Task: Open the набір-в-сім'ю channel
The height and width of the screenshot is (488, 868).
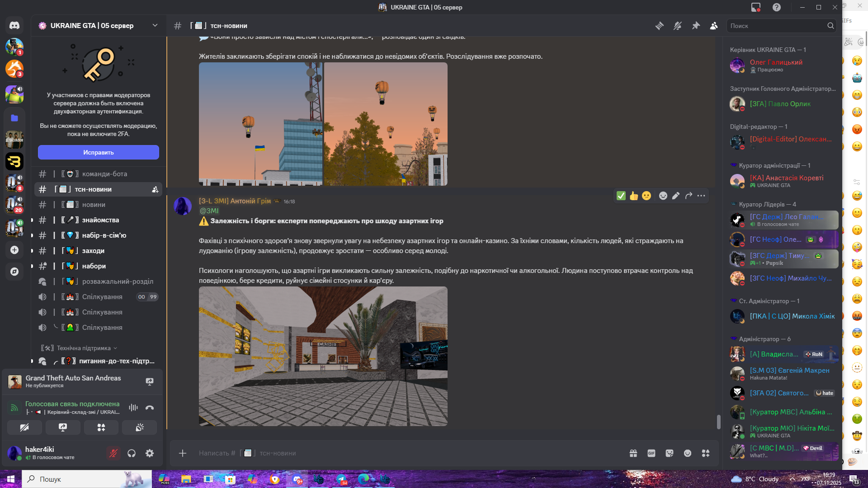Action: tap(98, 235)
